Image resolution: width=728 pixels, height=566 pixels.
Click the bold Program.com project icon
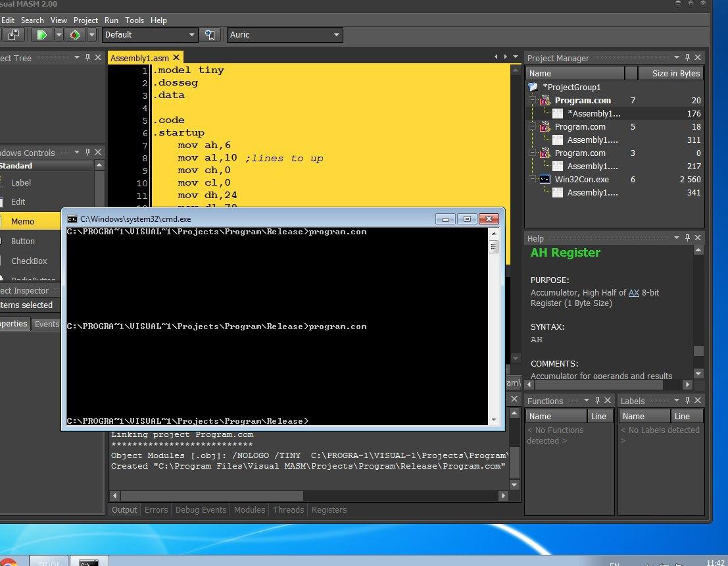pos(545,101)
